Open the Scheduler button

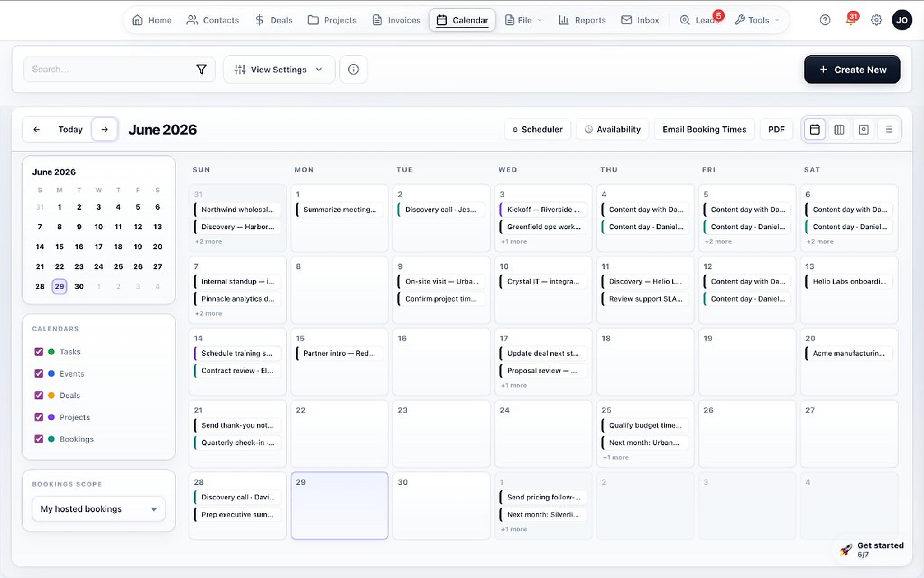pos(537,130)
